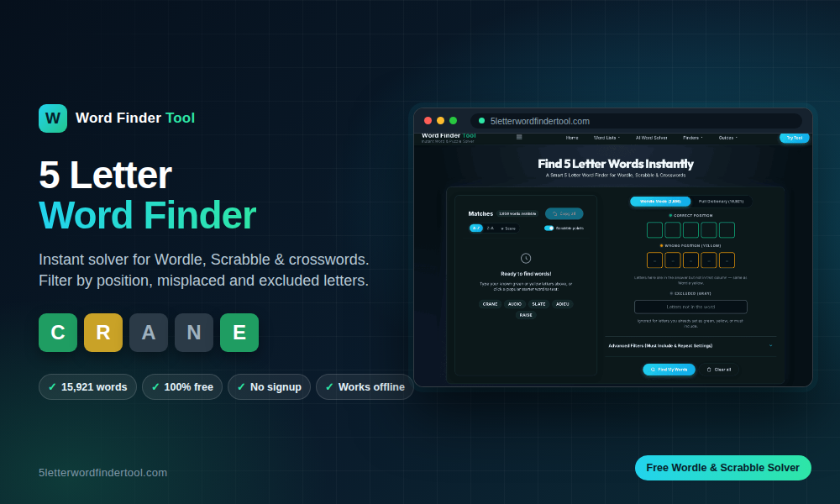Viewport: 840px width, 504px height.
Task: Click the words available count badge
Action: pos(517,213)
